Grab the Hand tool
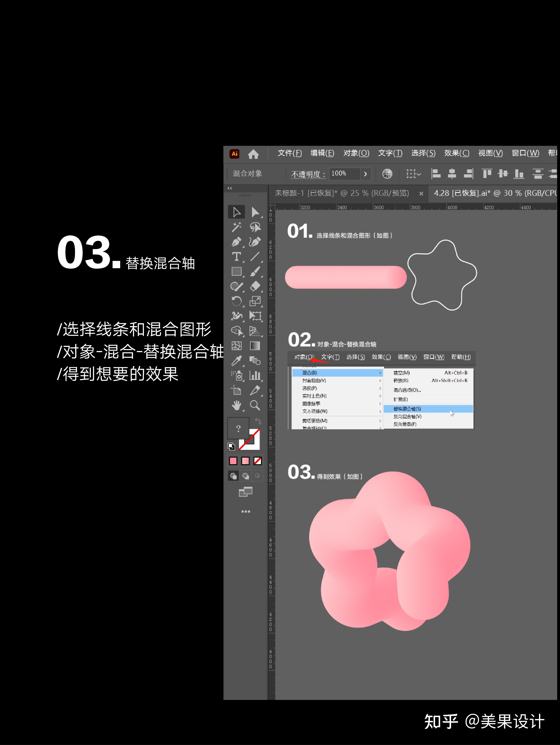The image size is (560, 745). tap(237, 406)
